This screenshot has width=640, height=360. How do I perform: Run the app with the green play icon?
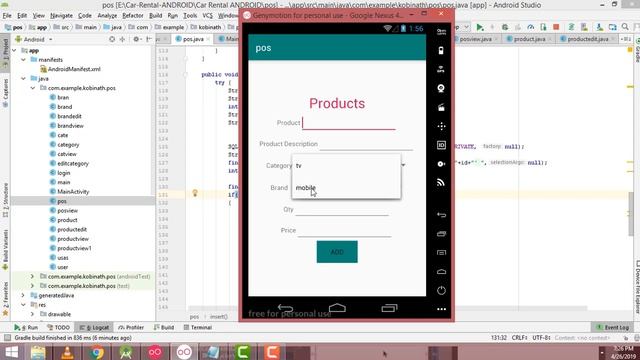click(480, 27)
